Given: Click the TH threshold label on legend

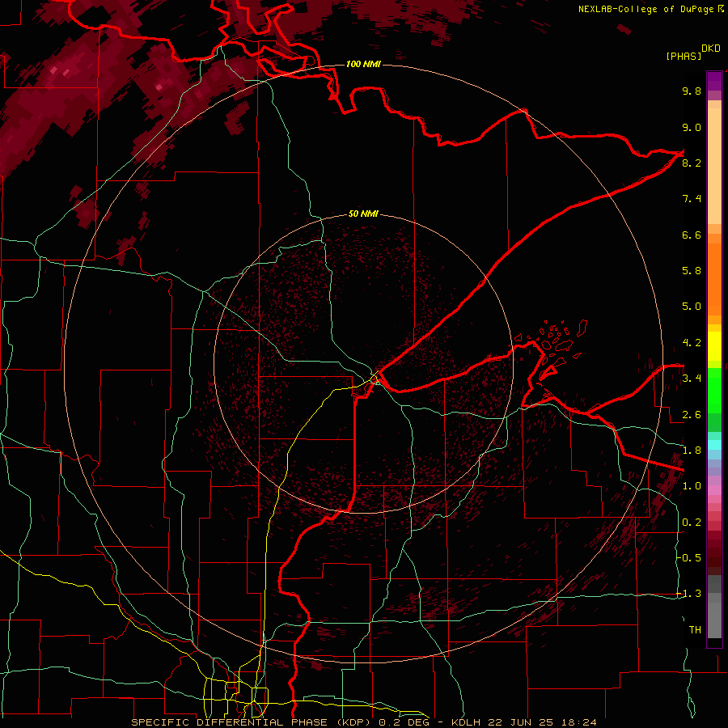Looking at the screenshot, I should 695,630.
